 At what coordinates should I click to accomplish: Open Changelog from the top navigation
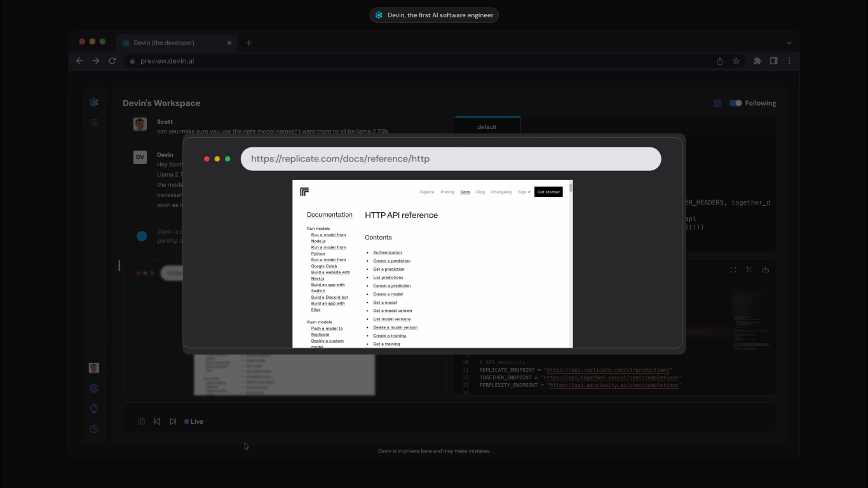coord(501,192)
